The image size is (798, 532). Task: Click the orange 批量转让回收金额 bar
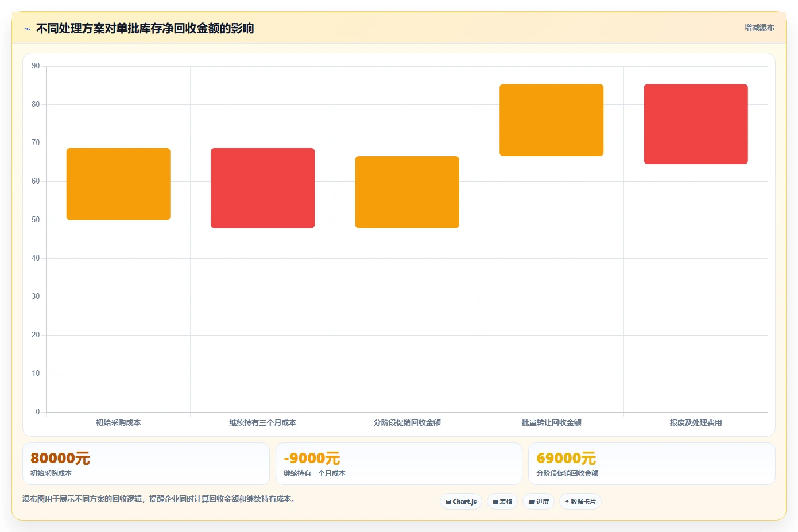coord(552,120)
